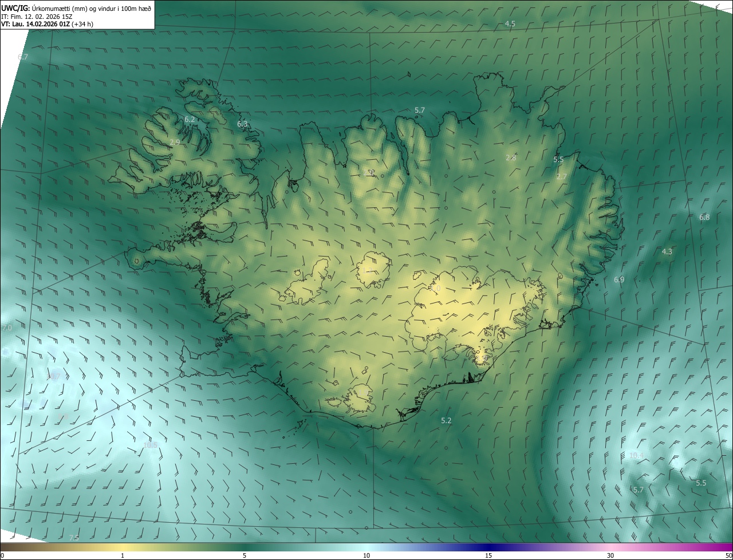733x560 pixels.
Task: Click the initialization time 'IT: Fim. 12. 02. 2026 15Z'
Action: coord(37,16)
